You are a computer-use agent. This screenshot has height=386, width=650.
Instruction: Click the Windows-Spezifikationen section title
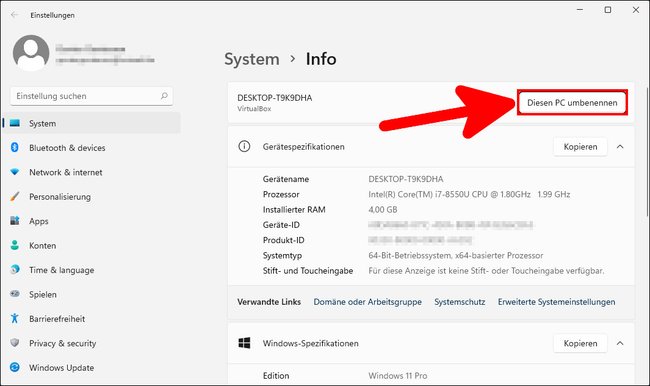tap(310, 343)
